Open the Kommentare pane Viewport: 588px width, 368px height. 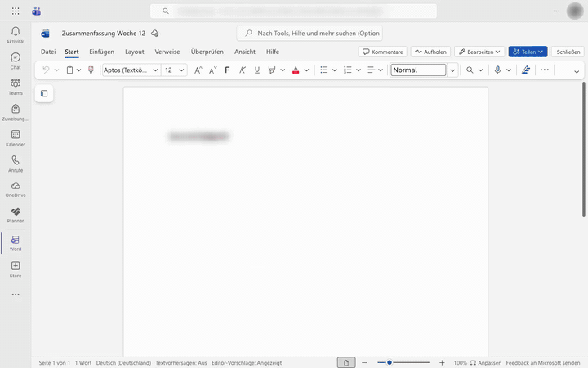(382, 52)
